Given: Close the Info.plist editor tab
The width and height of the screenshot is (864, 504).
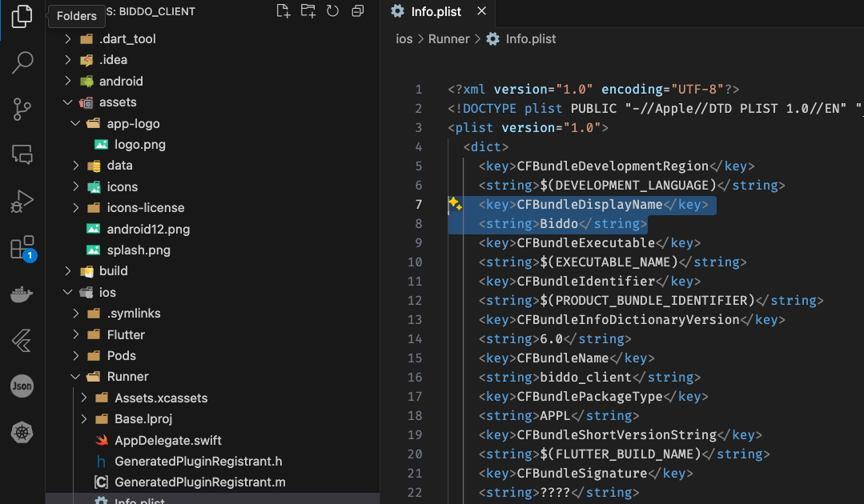Looking at the screenshot, I should point(481,11).
